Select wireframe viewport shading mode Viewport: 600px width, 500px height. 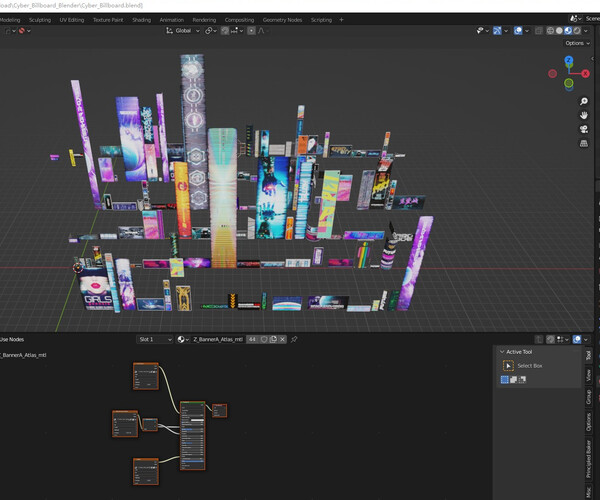point(550,31)
